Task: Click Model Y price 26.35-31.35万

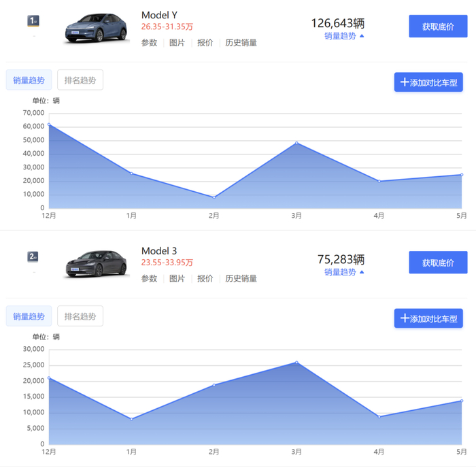Action: coord(167,27)
